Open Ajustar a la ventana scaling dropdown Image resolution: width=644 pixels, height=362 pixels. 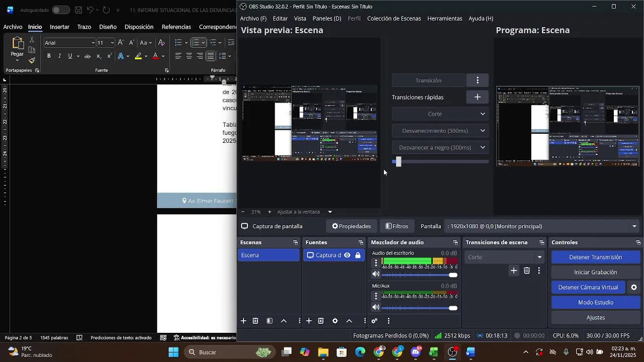330,212
